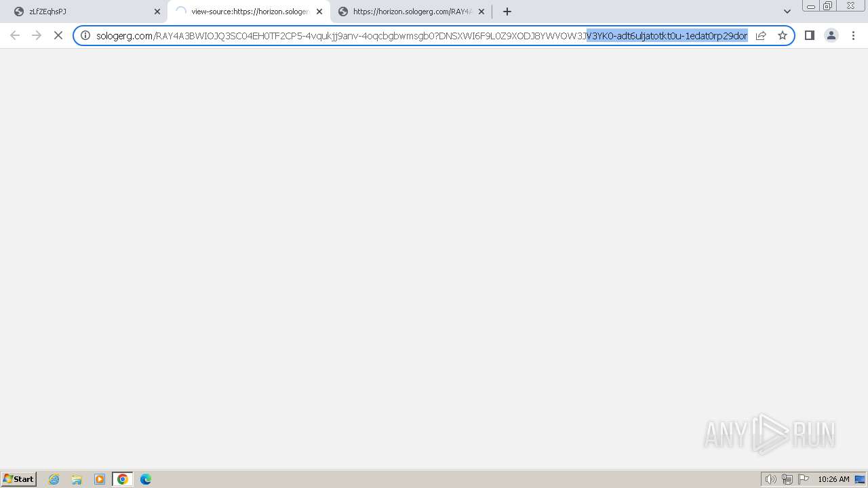Bookmark this page with the star
Viewport: 868px width, 488px height.
click(x=783, y=35)
